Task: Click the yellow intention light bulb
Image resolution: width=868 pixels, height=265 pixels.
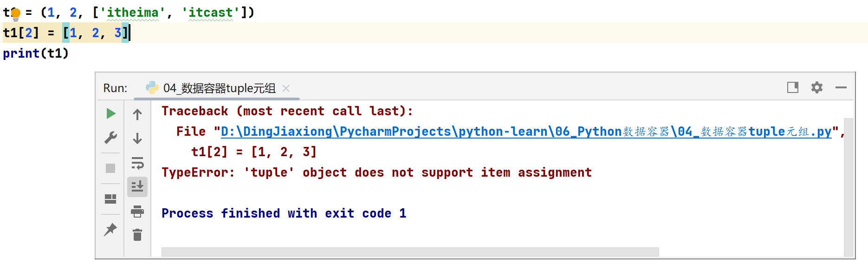Action: (x=16, y=13)
